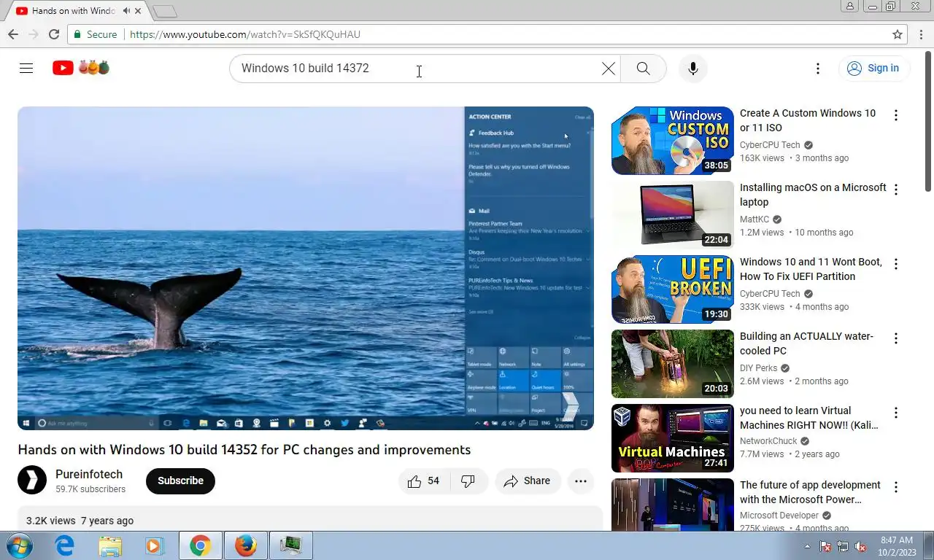The width and height of the screenshot is (934, 560).
Task: Click the page vertical scrollbar
Action: coord(928,120)
